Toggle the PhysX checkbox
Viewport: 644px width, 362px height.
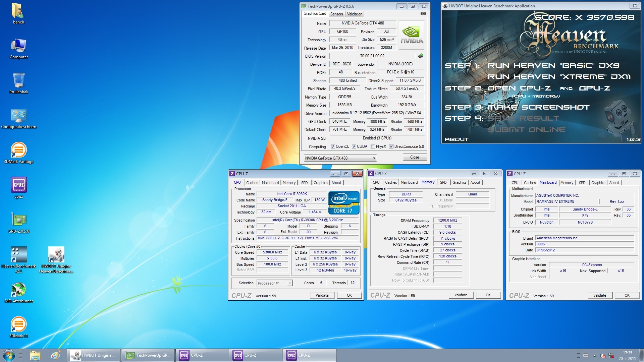[373, 146]
